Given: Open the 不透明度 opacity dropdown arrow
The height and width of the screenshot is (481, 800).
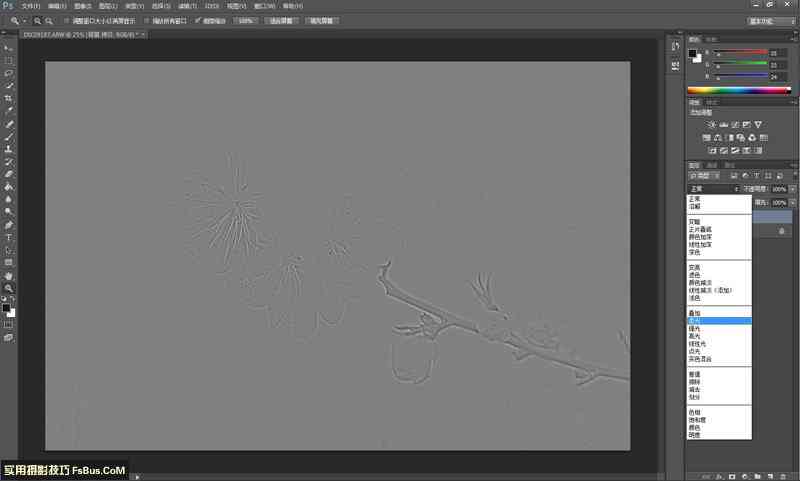Looking at the screenshot, I should pos(793,188).
